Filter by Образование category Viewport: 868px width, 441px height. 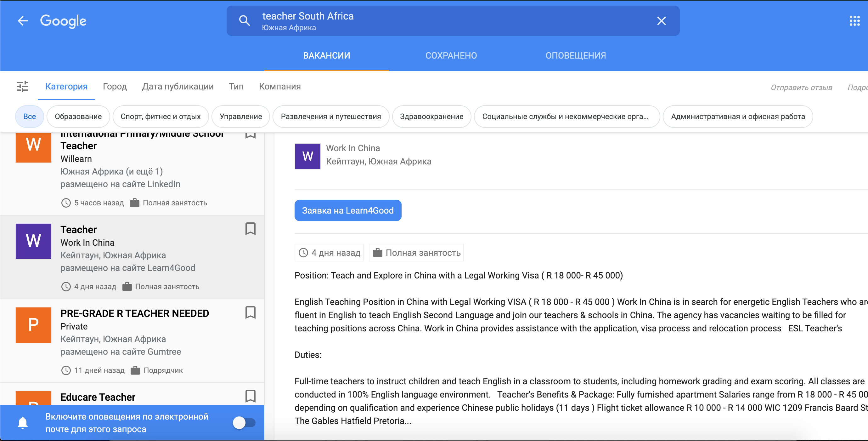coord(78,116)
